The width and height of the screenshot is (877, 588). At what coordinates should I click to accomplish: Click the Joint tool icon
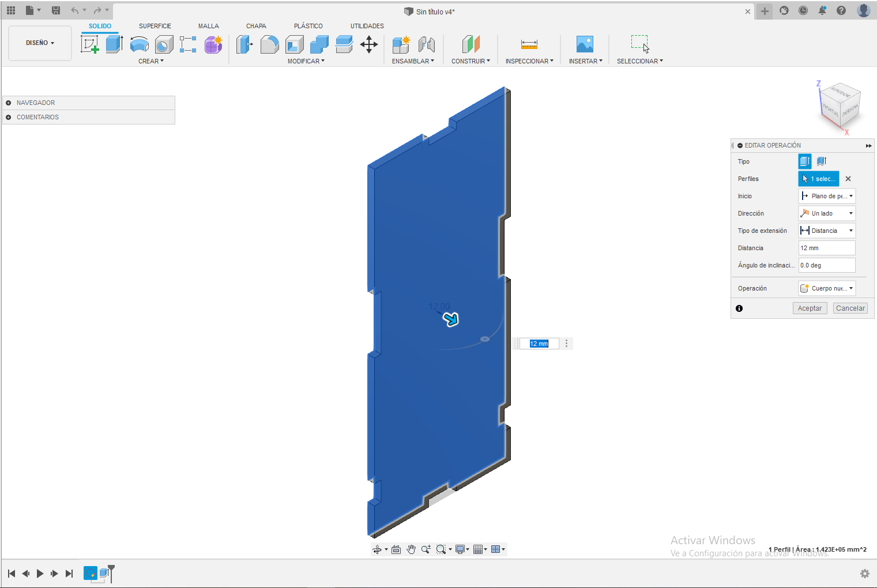(427, 44)
